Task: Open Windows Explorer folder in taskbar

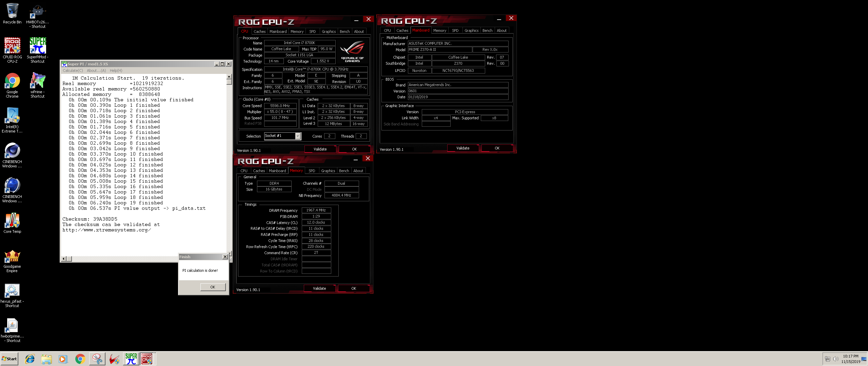Action: pyautogui.click(x=46, y=359)
